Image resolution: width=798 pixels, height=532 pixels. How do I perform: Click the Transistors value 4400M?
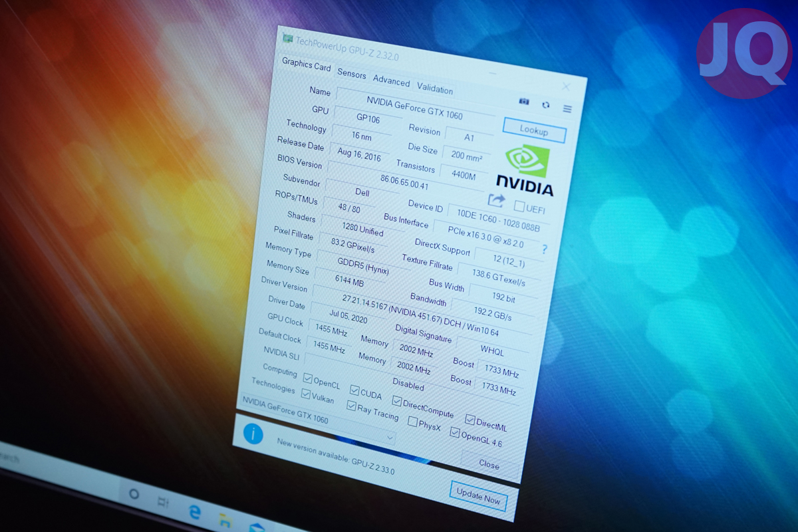pos(463,175)
